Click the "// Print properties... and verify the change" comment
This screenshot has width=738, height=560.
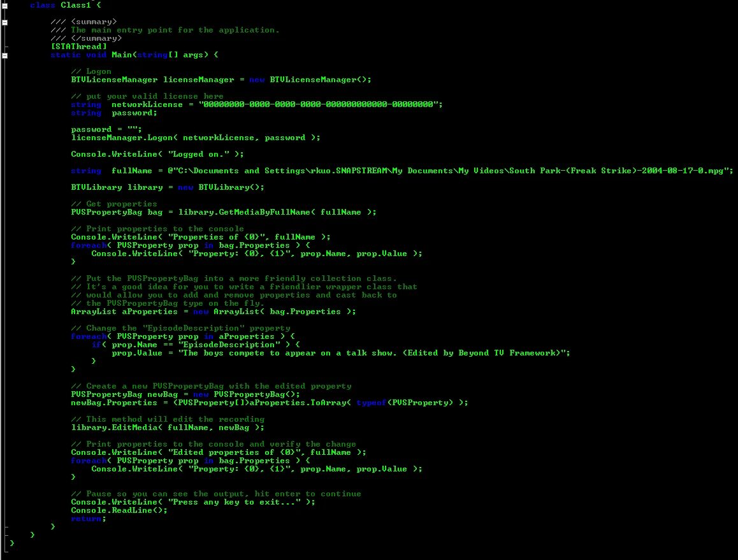(x=213, y=444)
